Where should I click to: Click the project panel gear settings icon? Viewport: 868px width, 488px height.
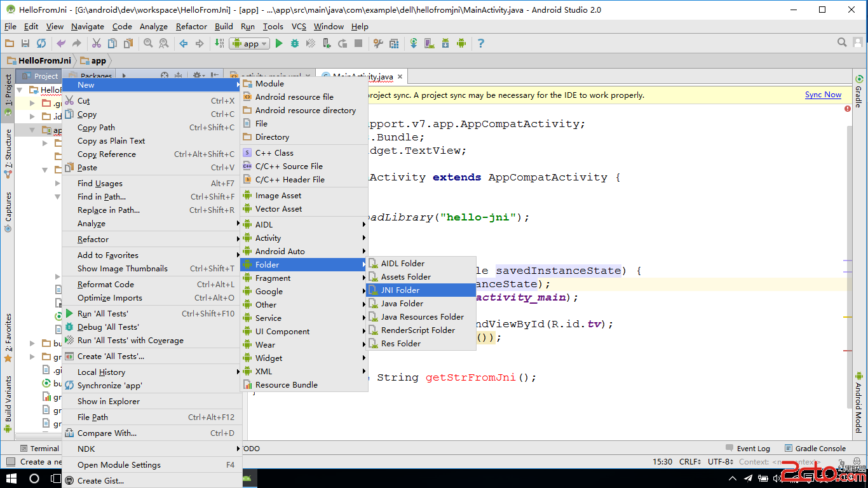pos(198,76)
